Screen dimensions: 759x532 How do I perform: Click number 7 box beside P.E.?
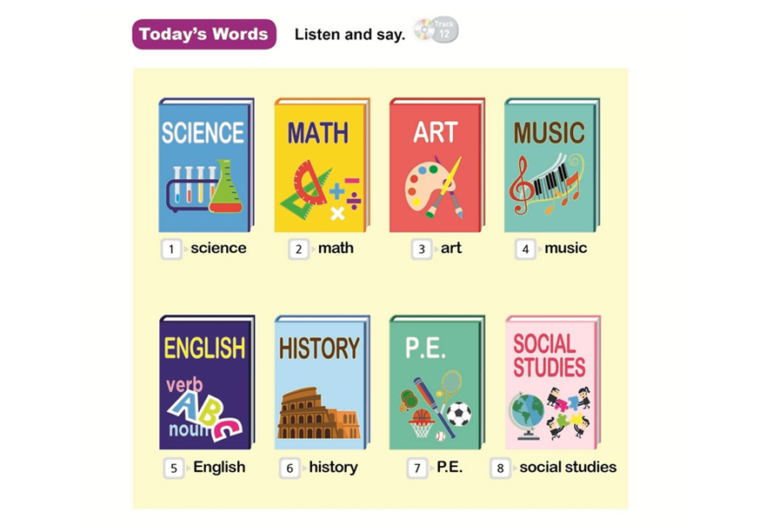tap(417, 469)
